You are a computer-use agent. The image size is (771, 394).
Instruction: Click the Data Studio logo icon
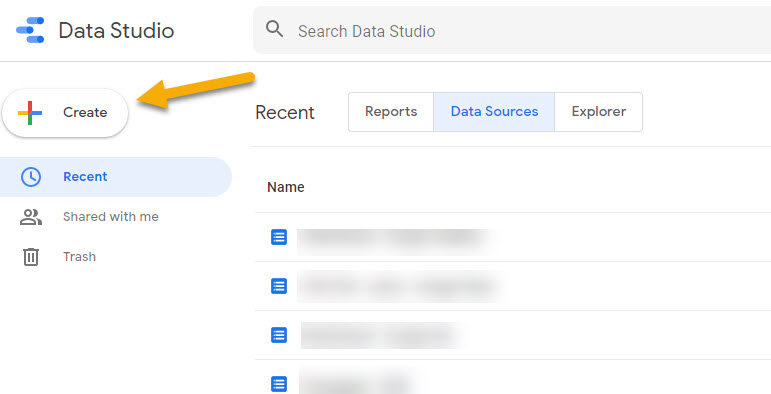(x=30, y=30)
